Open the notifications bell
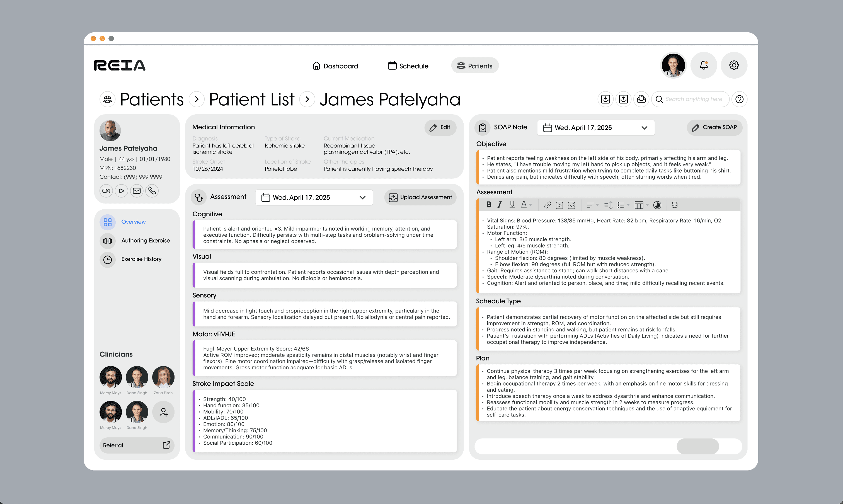 [703, 65]
